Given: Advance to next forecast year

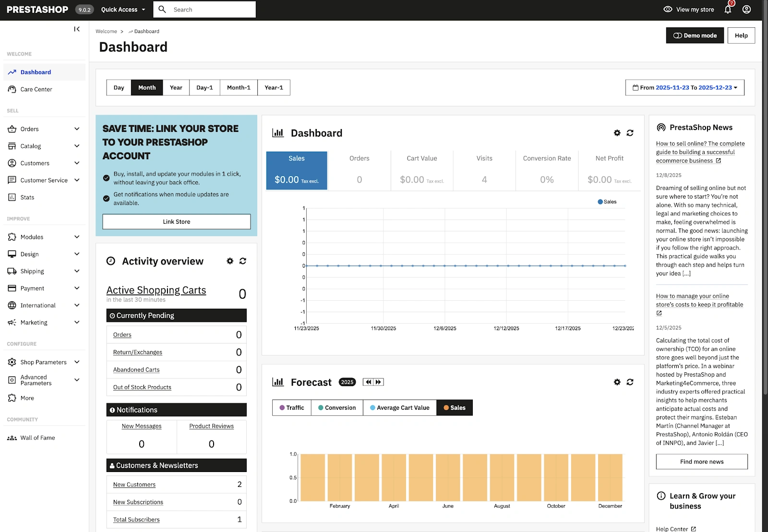Looking at the screenshot, I should (x=379, y=382).
